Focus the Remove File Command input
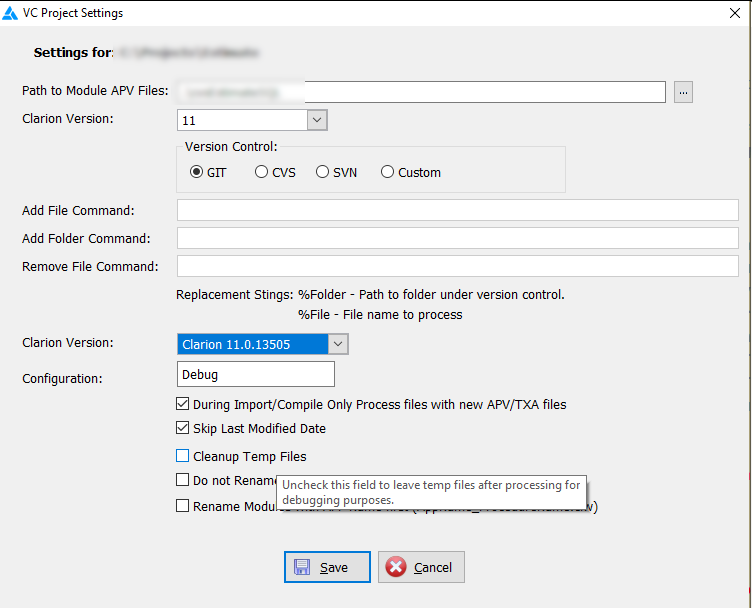Screen dimensions: 752x608 [x=457, y=266]
